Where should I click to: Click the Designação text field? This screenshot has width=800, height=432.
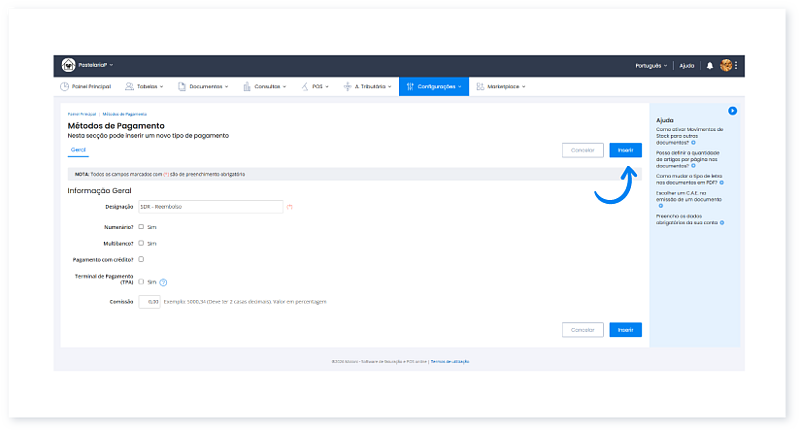210,207
